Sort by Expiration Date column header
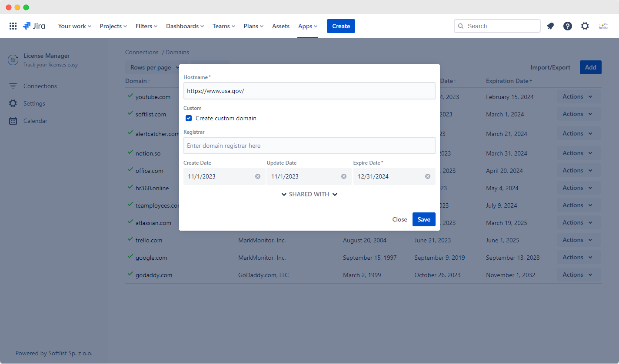Image resolution: width=619 pixels, height=364 pixels. [509, 81]
